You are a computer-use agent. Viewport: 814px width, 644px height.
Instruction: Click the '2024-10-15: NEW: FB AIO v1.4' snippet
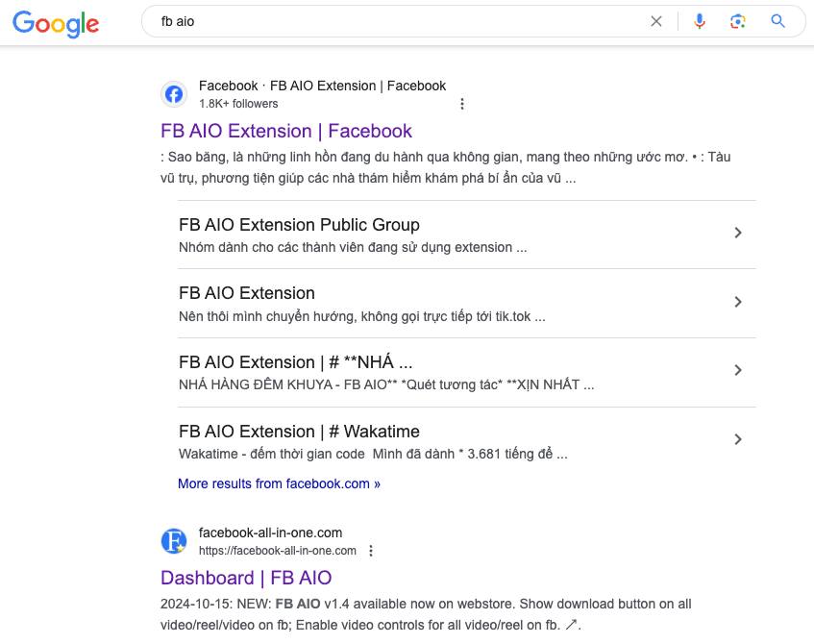tap(426, 614)
